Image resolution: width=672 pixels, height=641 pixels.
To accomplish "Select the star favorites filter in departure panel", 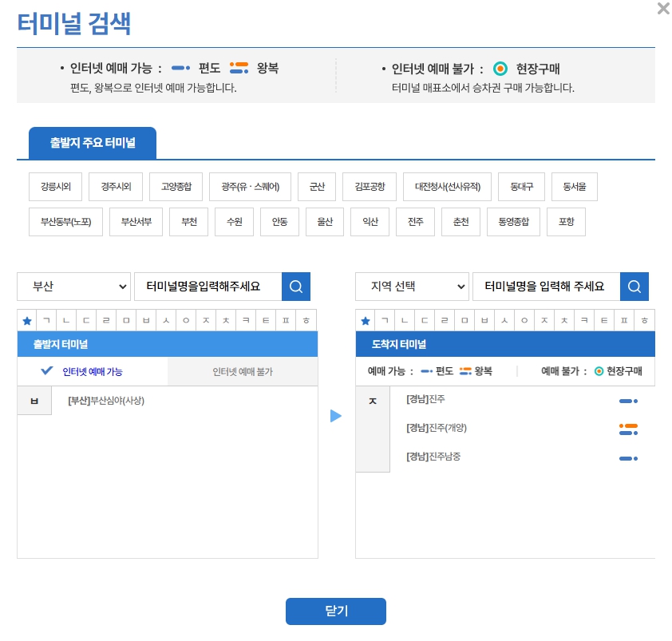I will [27, 320].
